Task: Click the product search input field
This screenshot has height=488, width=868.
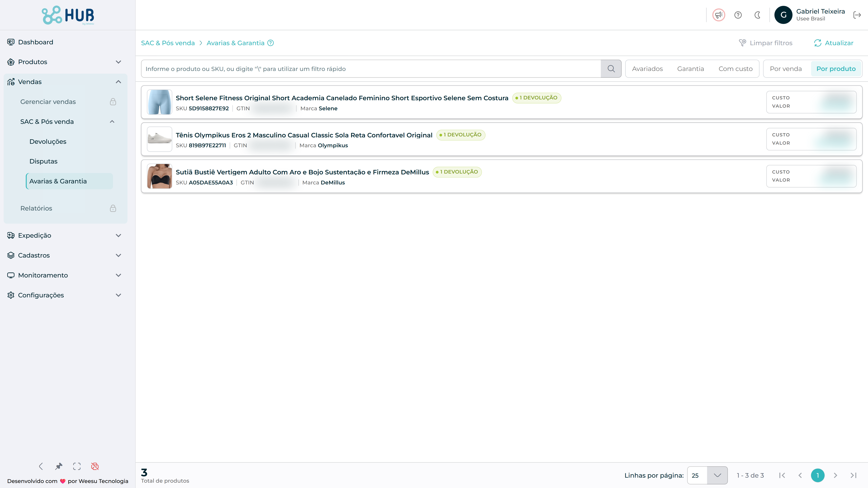Action: pyautogui.click(x=371, y=69)
